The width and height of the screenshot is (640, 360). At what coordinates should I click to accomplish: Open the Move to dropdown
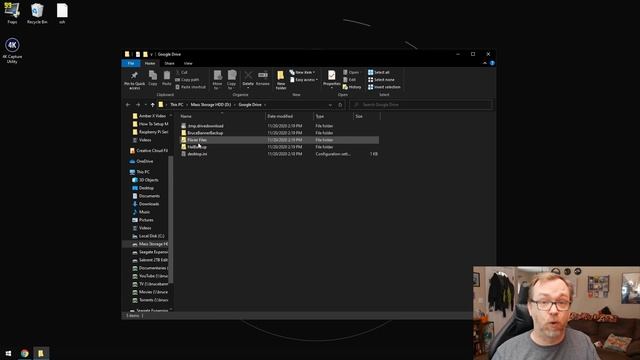tap(218, 80)
